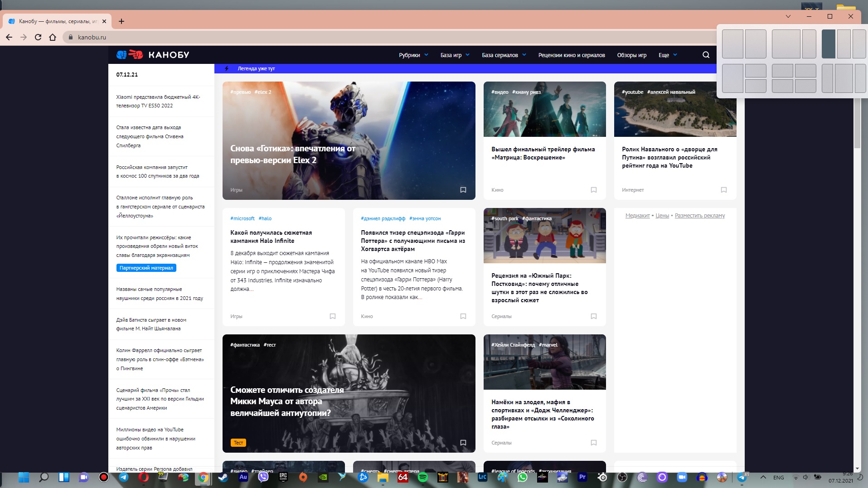Switch keyboard language with the ENG indicator

(778, 478)
